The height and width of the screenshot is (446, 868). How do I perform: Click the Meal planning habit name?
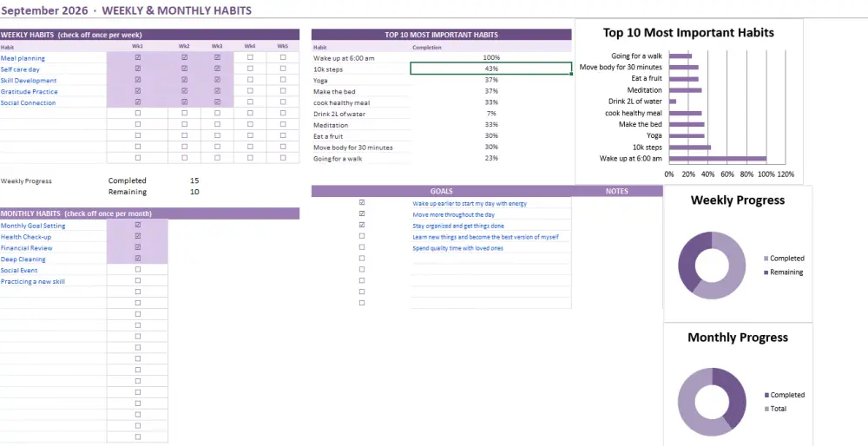click(x=23, y=58)
